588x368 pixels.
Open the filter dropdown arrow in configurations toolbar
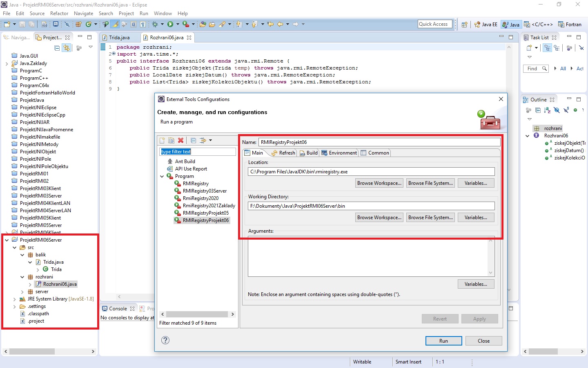click(210, 140)
